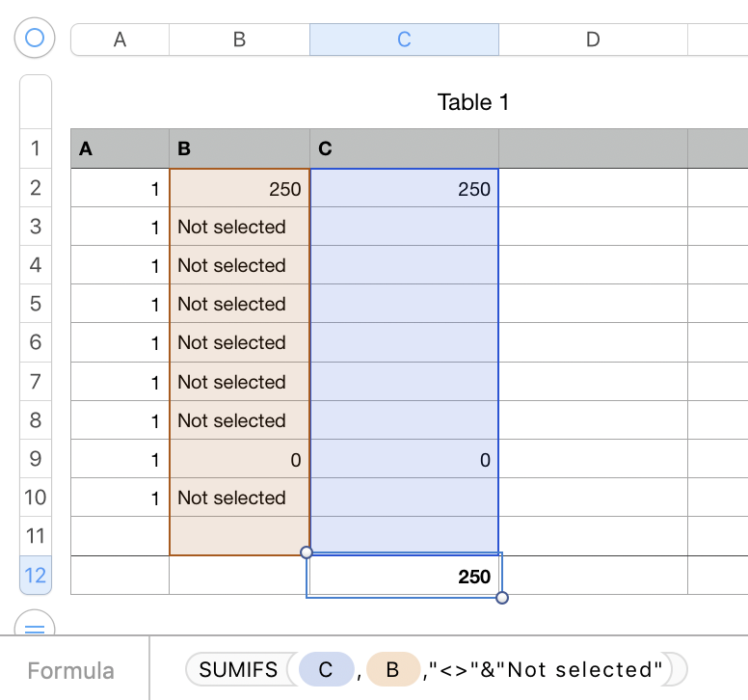This screenshot has height=700, width=748.
Task: Click the cell with 0 in column C
Action: 405,460
